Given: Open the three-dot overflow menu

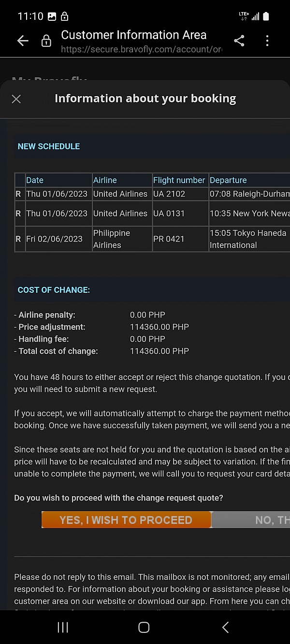Looking at the screenshot, I should [267, 41].
